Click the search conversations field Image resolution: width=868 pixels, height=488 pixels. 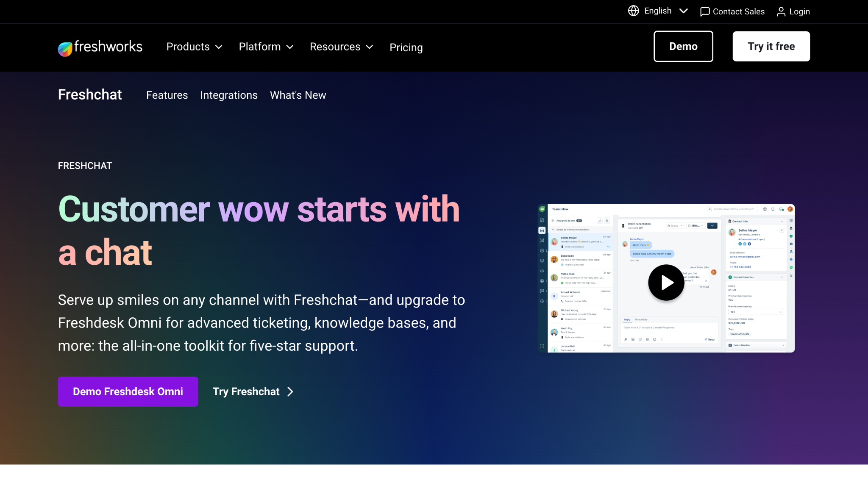point(732,209)
